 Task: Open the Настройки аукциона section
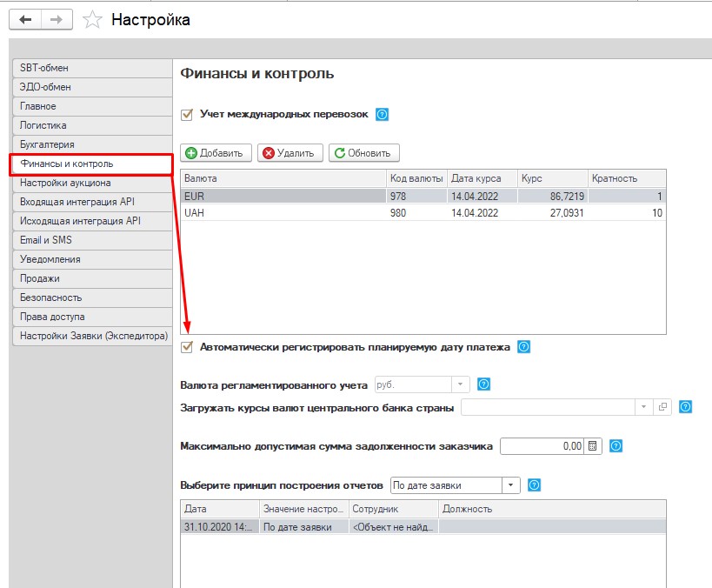pyautogui.click(x=93, y=183)
